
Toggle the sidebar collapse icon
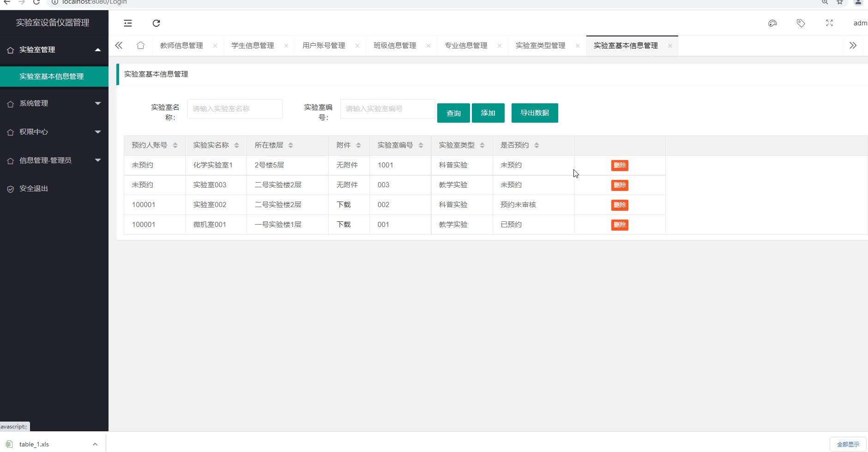128,23
